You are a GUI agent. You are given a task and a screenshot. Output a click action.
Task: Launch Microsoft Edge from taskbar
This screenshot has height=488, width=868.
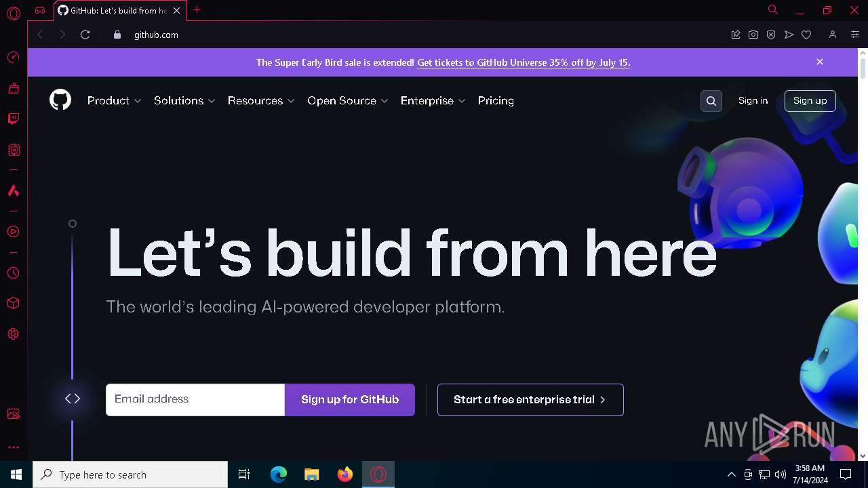[279, 474]
